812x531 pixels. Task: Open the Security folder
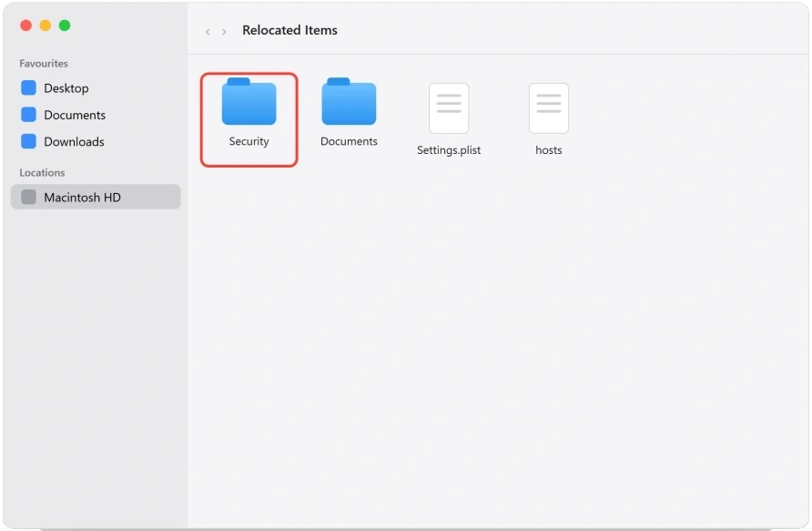click(249, 101)
